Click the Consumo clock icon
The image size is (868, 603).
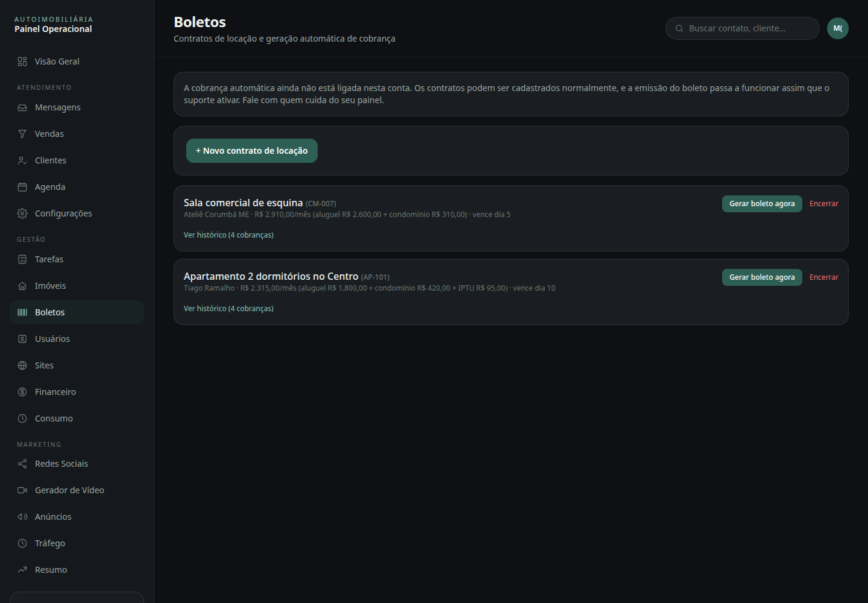(x=22, y=418)
